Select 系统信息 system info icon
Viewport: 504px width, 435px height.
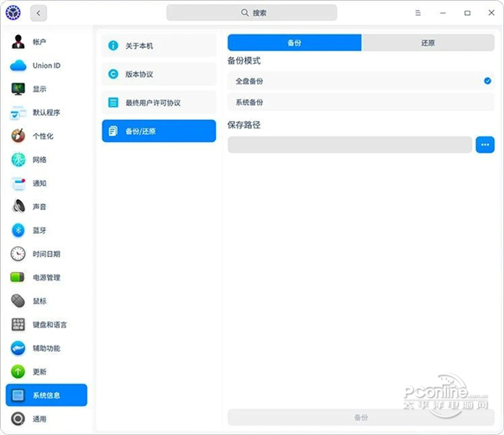18,396
